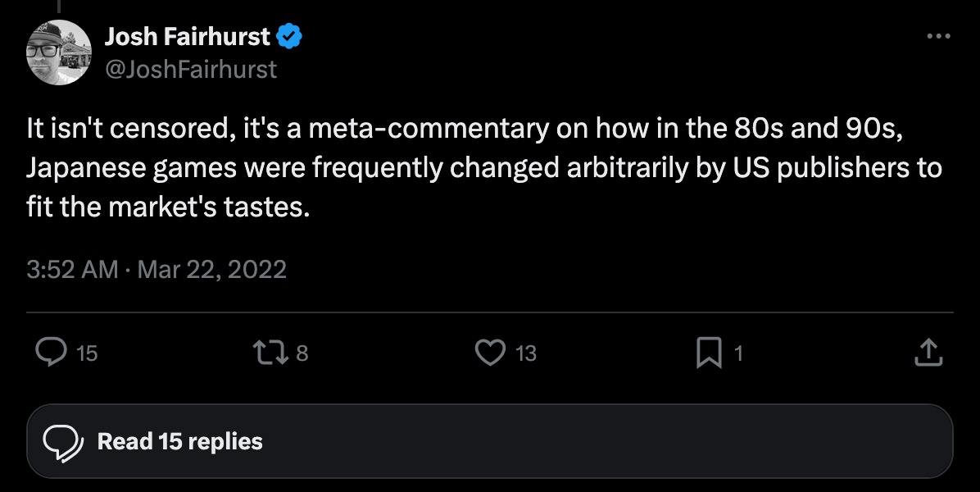The height and width of the screenshot is (492, 980).
Task: Open the share upload arrow icon
Action: 928,352
